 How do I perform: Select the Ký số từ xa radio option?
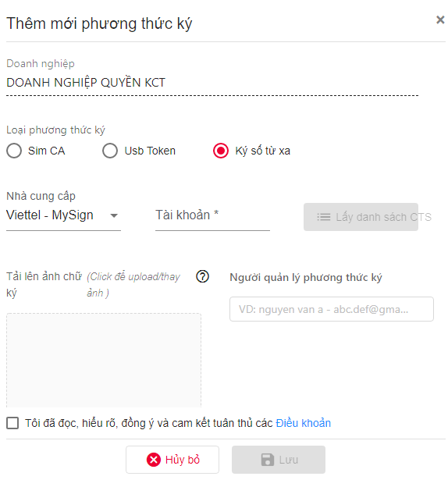(221, 151)
